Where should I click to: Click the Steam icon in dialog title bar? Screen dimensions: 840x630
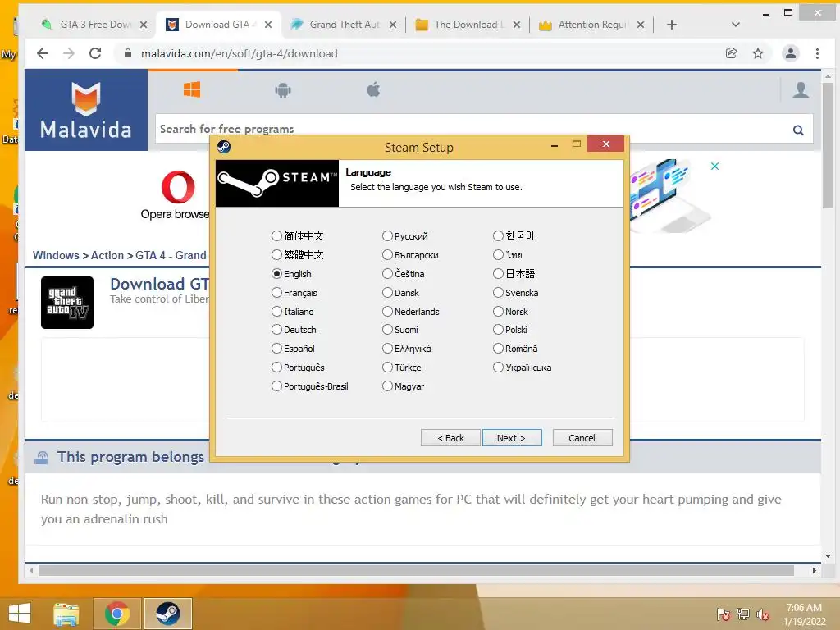[x=224, y=146]
